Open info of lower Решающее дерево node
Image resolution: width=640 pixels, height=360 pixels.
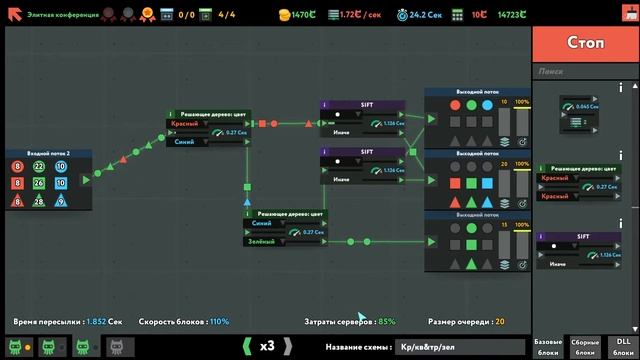247,214
